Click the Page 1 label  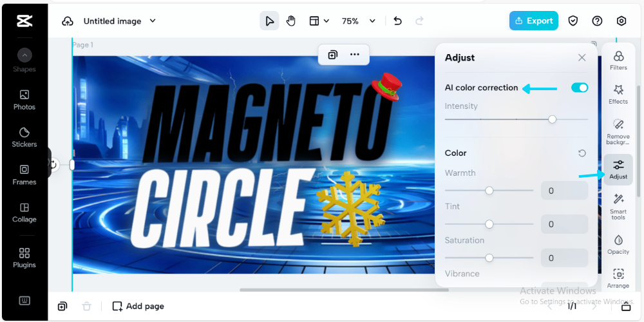(x=83, y=45)
